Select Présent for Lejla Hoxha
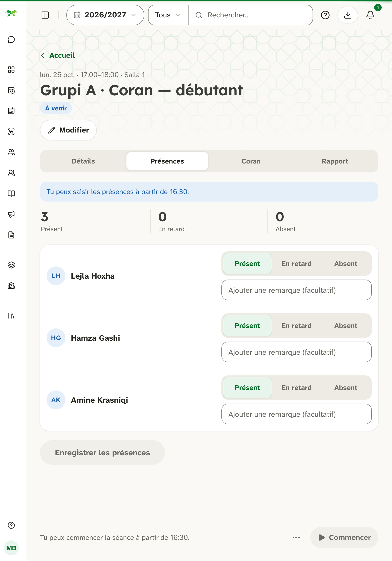The image size is (392, 561). [247, 264]
